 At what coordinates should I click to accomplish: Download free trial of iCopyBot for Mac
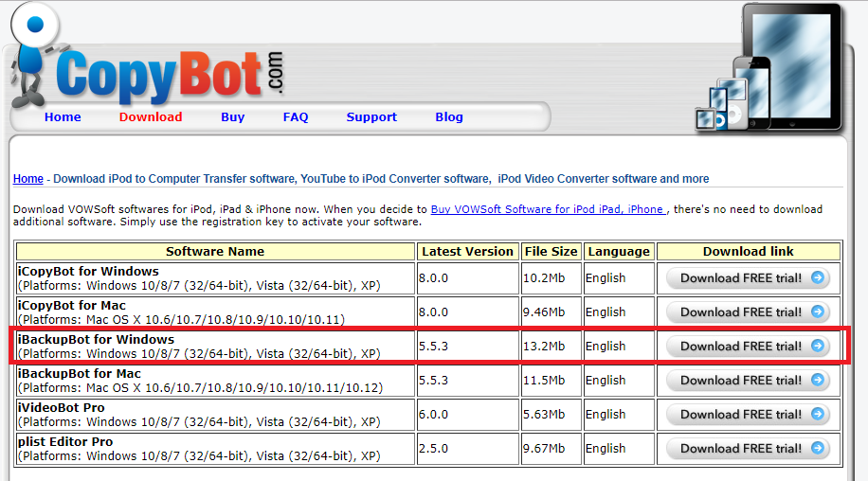pyautogui.click(x=748, y=312)
